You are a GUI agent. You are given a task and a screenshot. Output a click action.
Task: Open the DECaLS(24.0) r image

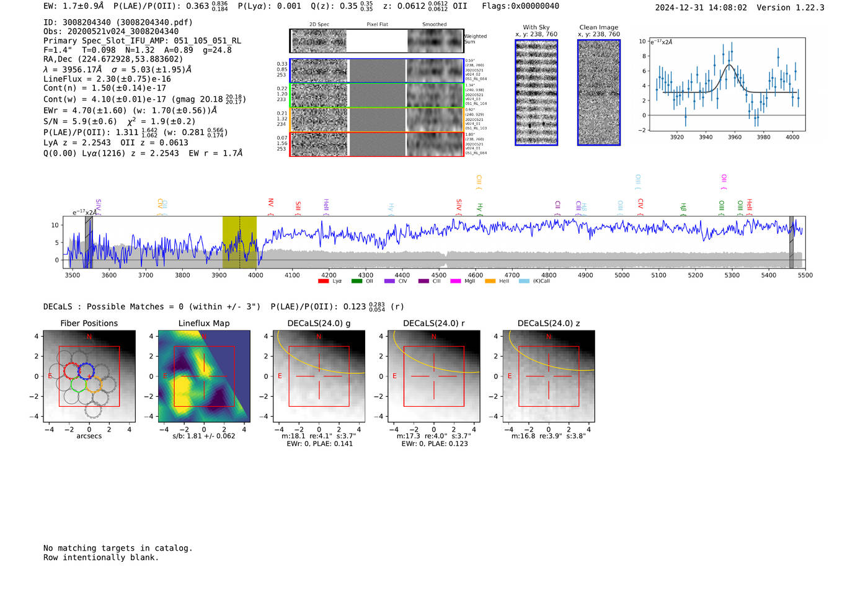pos(433,376)
